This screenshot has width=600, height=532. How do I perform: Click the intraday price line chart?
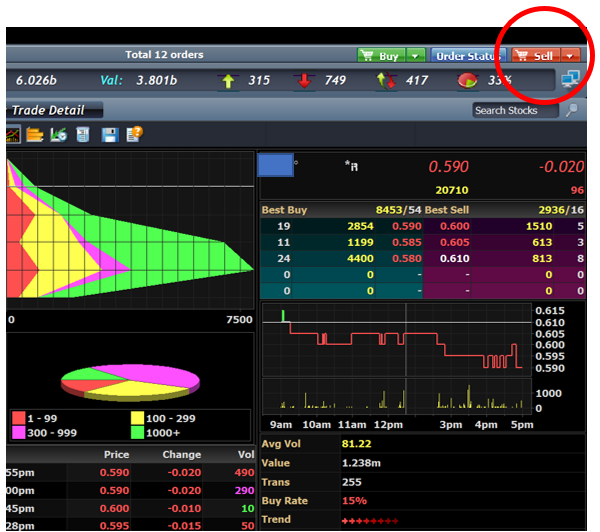(x=397, y=340)
